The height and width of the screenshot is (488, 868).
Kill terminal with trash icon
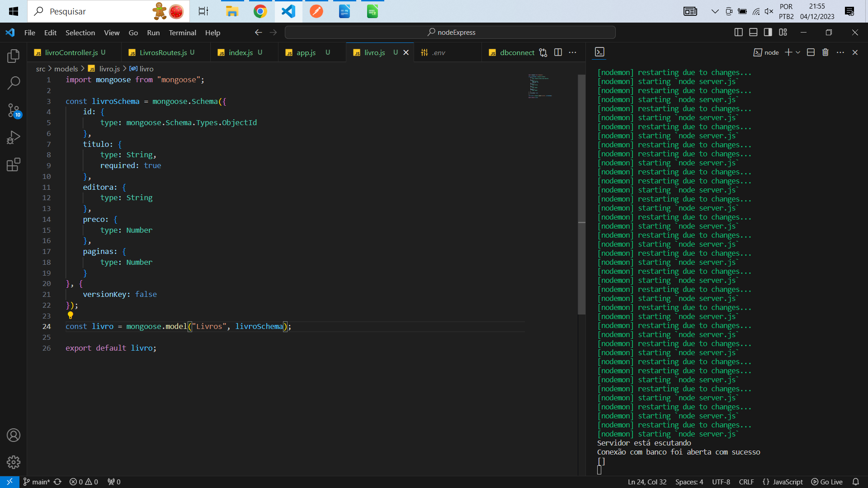click(826, 52)
